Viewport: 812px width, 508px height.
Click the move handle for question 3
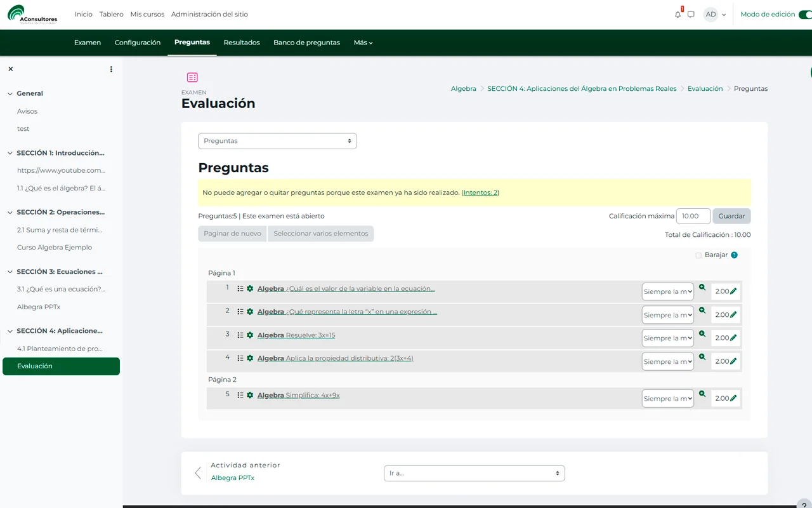point(240,335)
